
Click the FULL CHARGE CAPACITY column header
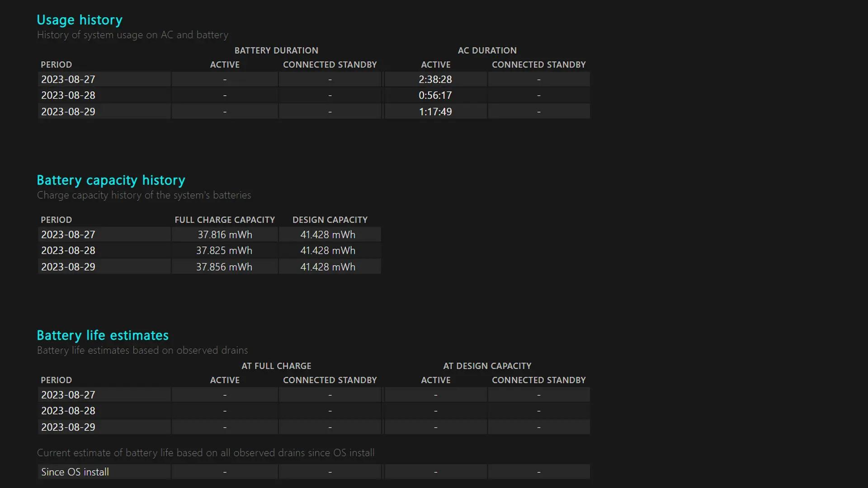[x=225, y=220]
